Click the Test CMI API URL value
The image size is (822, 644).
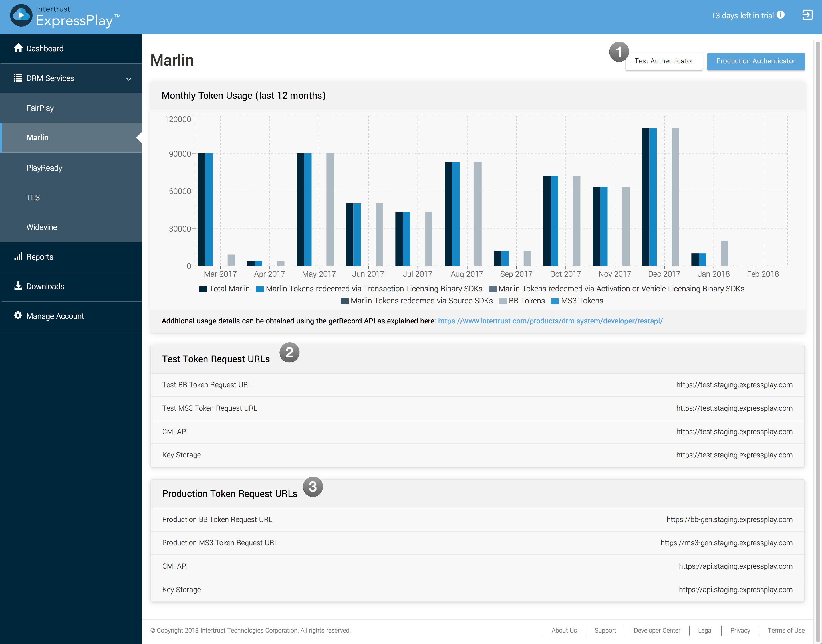pos(734,432)
